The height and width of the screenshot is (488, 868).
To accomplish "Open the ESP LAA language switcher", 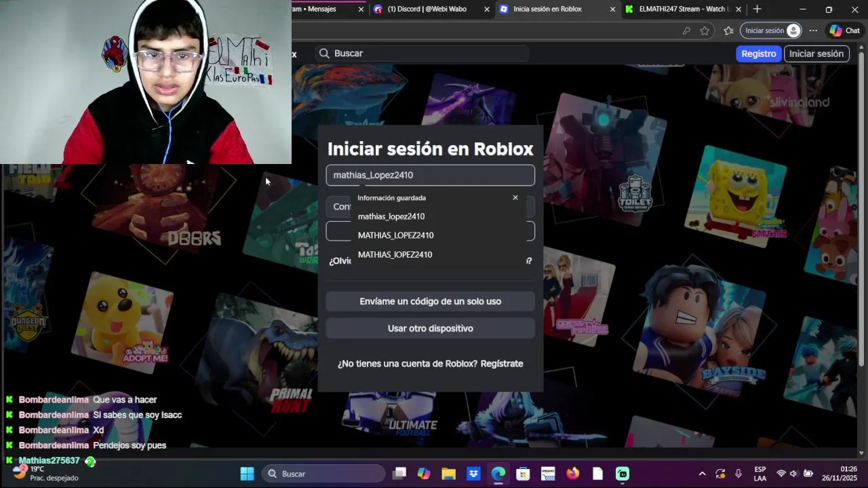I will coord(760,474).
